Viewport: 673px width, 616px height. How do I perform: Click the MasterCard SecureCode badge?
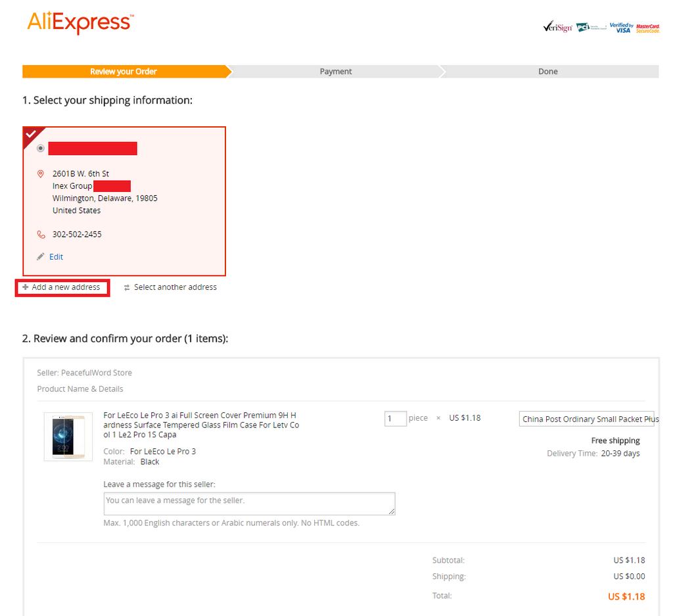[x=647, y=28]
